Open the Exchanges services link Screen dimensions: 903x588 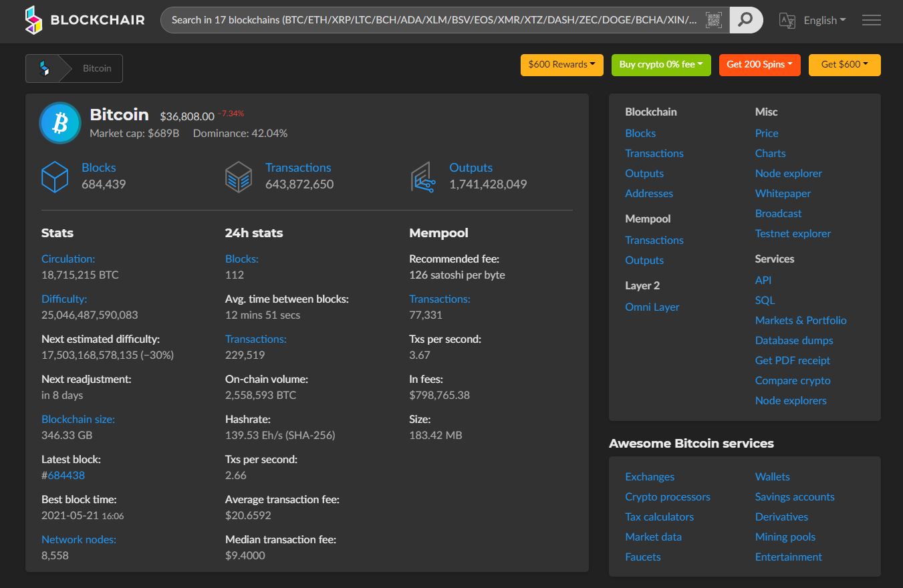point(650,476)
